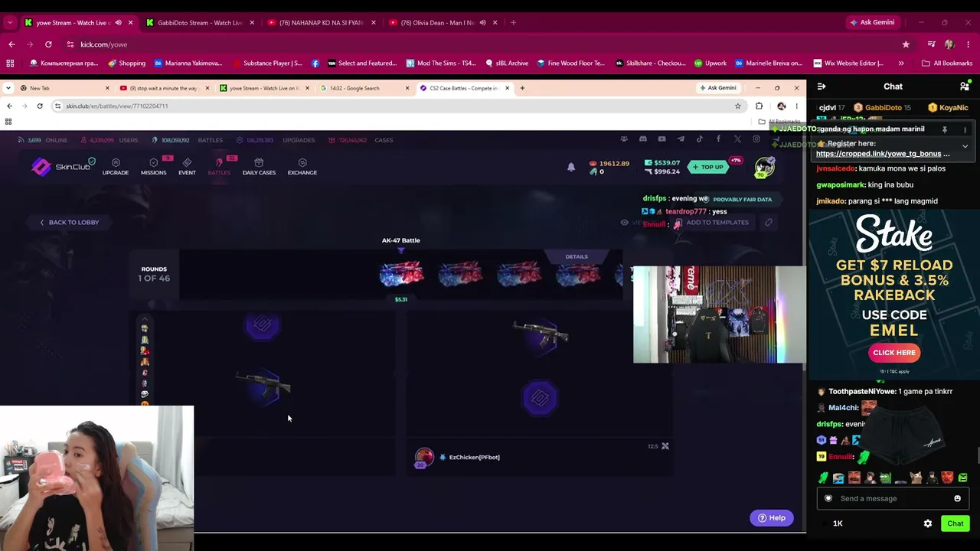
Task: Open SkinClub YouTube social link
Action: 661,139
